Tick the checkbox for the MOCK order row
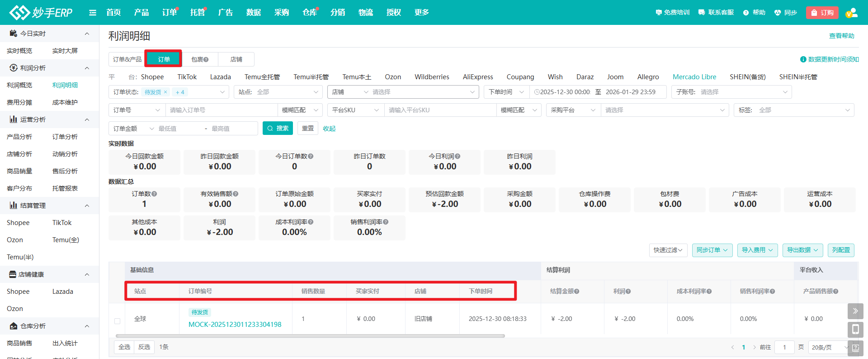The width and height of the screenshot is (868, 359). tap(117, 321)
